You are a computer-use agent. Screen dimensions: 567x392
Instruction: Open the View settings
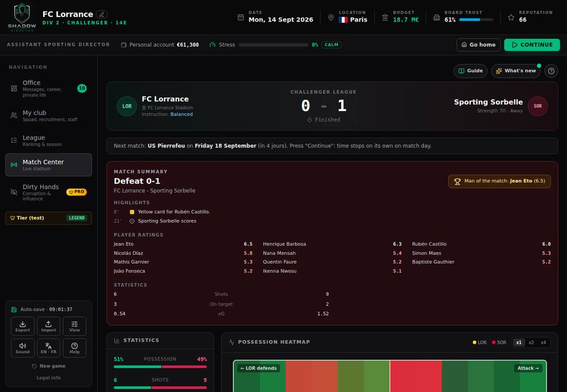click(74, 326)
